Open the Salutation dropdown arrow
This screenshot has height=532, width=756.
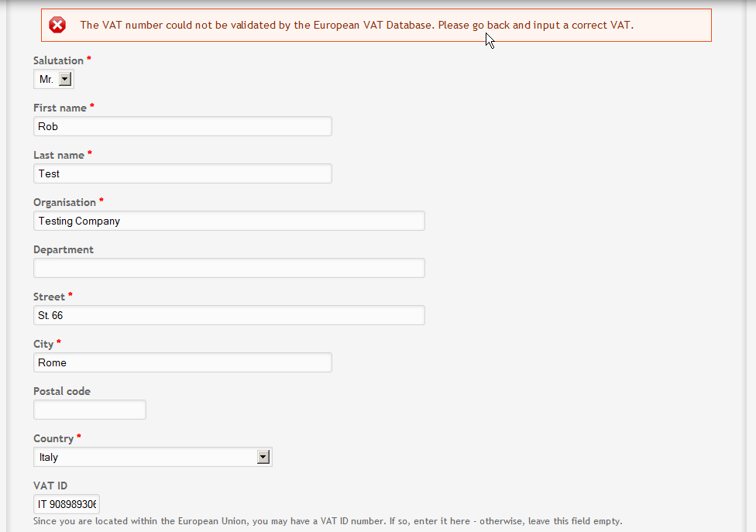pyautogui.click(x=65, y=79)
